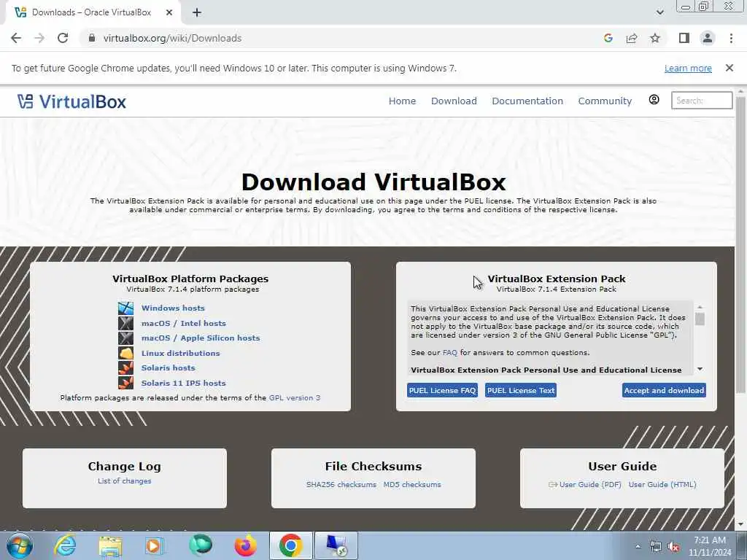The width and height of the screenshot is (747, 560).
Task: Open the Solaris 11 IPS hosts link
Action: pos(183,384)
